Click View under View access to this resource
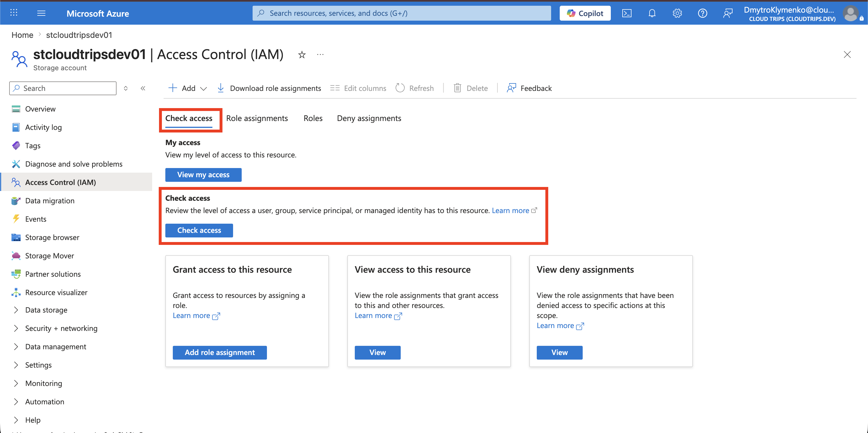Screen dimensions: 868x433 [x=377, y=352]
